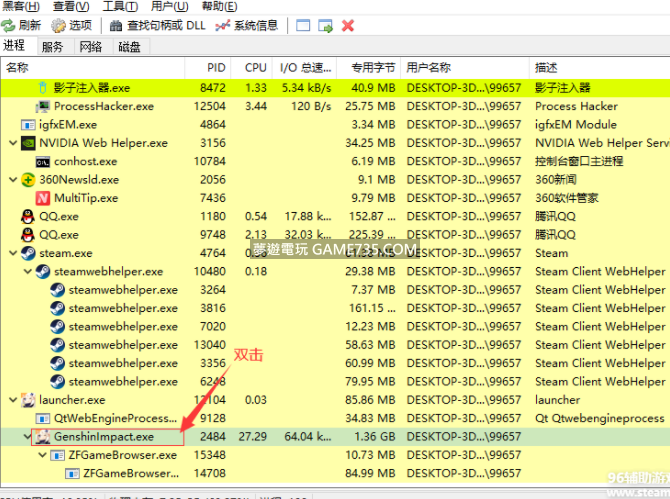Image resolution: width=670 pixels, height=499 pixels.
Task: Click PID 8472 cell
Action: point(212,88)
